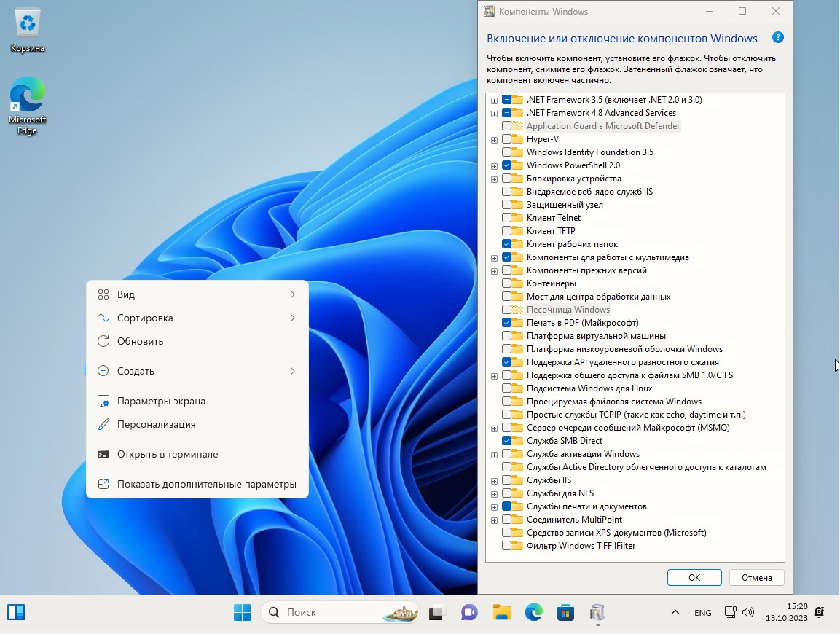Uncheck Клиент рабочих папок
This screenshot has height=634, width=840.
tap(506, 244)
